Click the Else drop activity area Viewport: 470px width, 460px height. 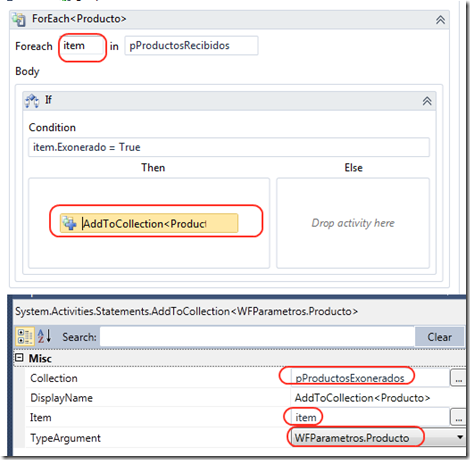[353, 223]
